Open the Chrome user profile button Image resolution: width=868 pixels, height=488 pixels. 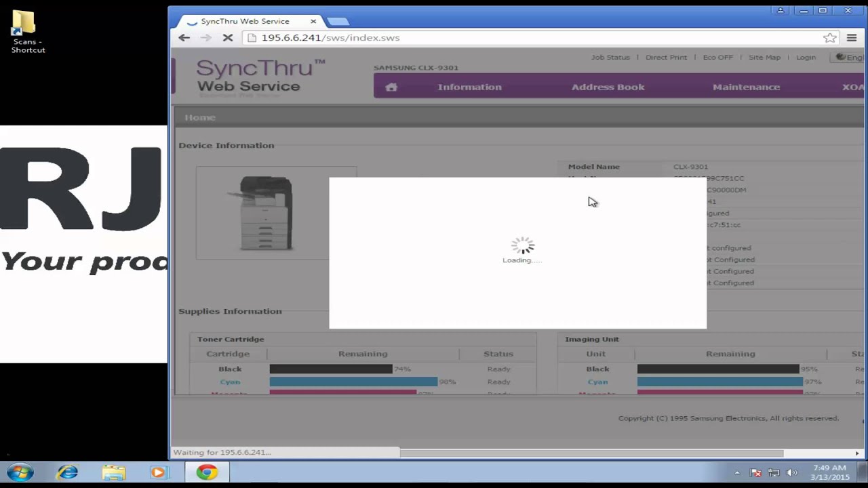780,10
